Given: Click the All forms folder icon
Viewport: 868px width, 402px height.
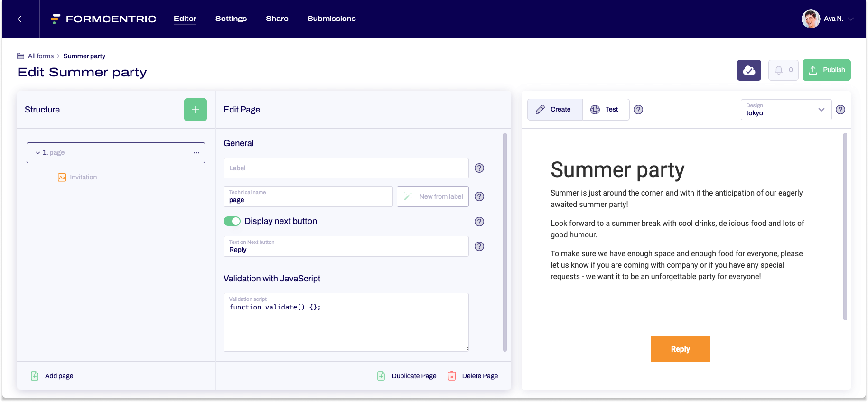Looking at the screenshot, I should (21, 56).
